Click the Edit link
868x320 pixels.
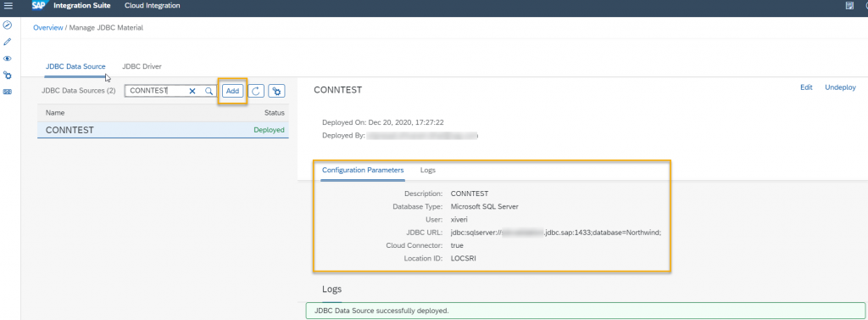[x=807, y=87]
